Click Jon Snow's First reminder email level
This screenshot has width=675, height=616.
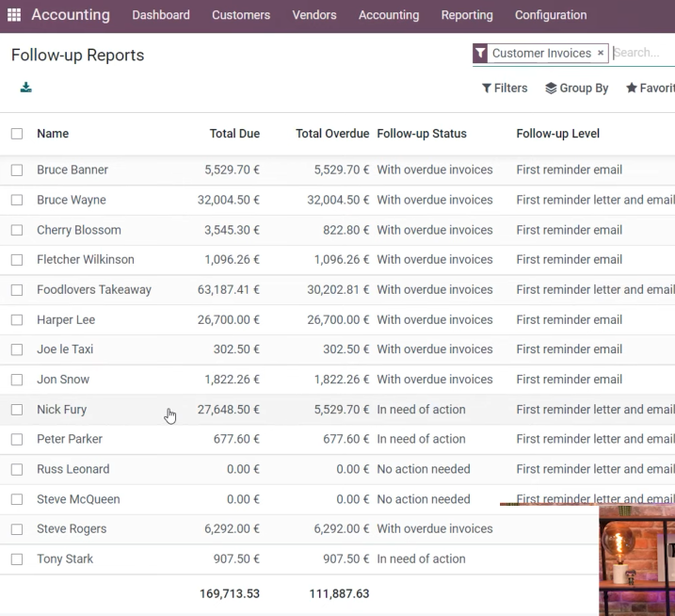tap(570, 380)
